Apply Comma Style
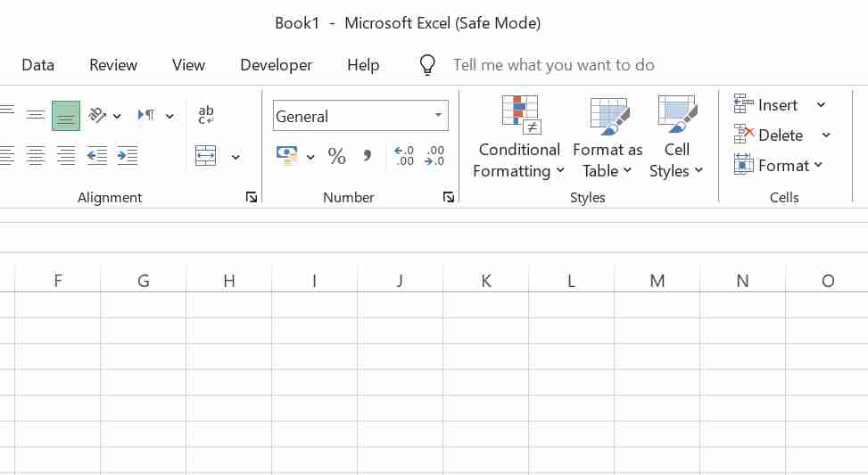Viewport: 868px width, 475px height. pyautogui.click(x=367, y=155)
